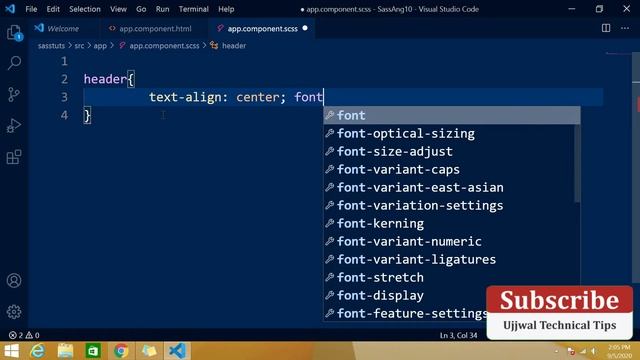Click the Ln 3, Col 34 status indicator
The image size is (640, 360).
click(x=458, y=335)
